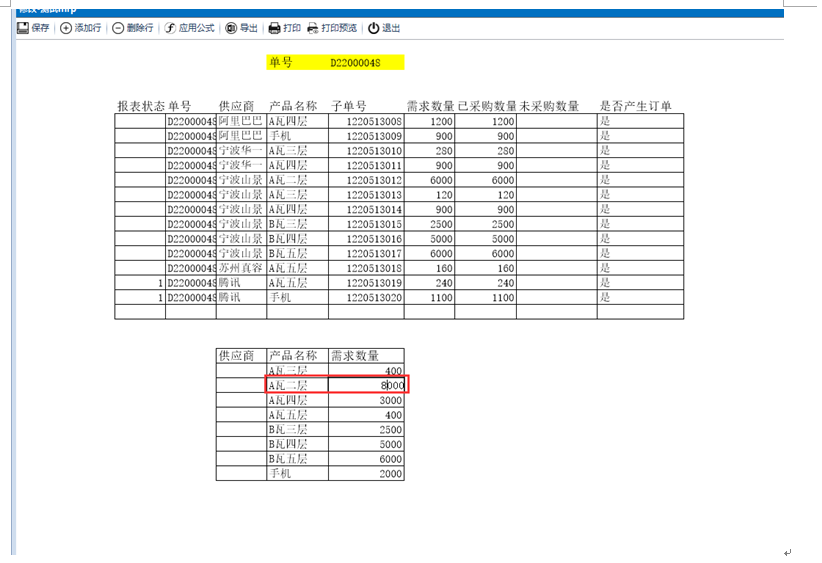Viewport: 822px width, 563px height.
Task: Print the report using 打印
Action: click(284, 28)
